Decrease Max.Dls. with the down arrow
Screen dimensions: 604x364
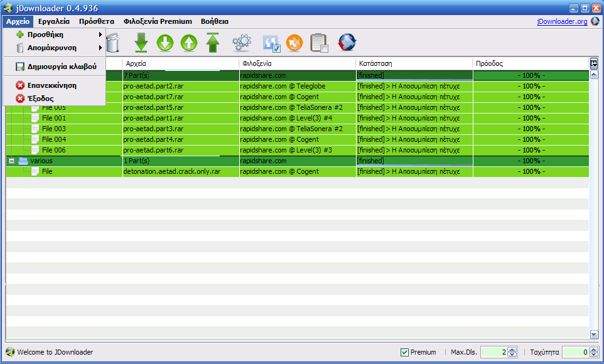(512, 355)
